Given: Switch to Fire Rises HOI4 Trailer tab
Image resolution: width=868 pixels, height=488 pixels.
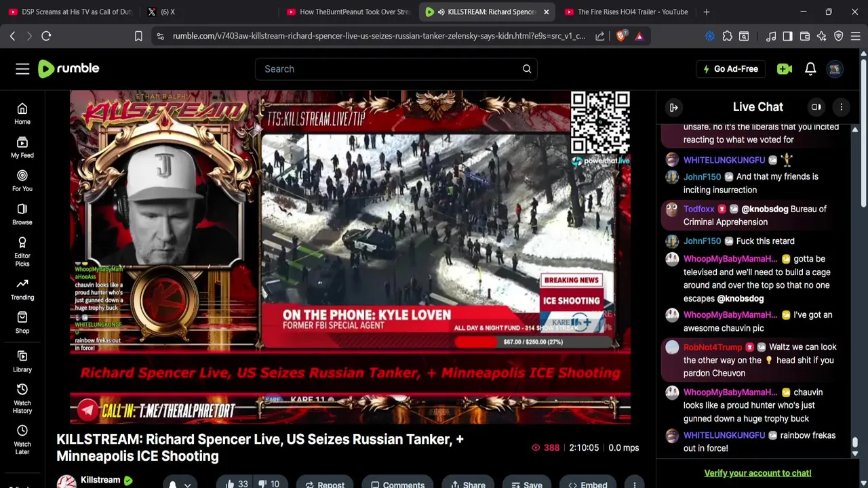Looking at the screenshot, I should pos(626,12).
